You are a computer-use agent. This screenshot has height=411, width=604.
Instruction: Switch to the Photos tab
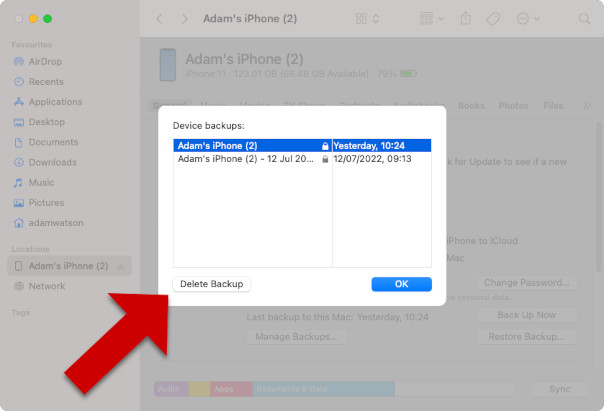(x=513, y=106)
